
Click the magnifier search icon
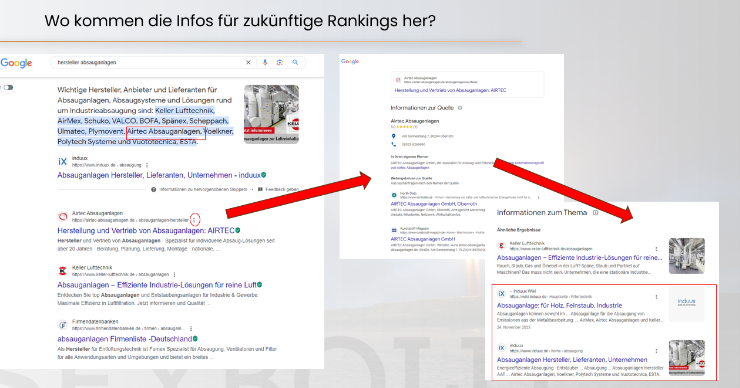[295, 62]
